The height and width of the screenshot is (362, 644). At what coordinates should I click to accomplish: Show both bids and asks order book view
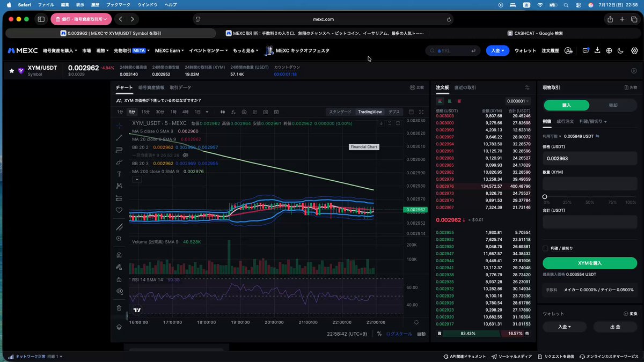[440, 101]
